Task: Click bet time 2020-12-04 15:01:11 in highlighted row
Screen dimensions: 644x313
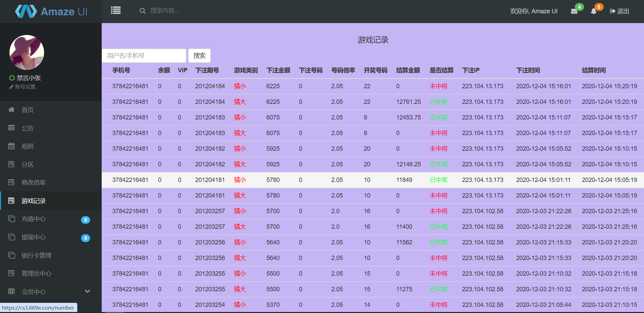Action: 543,180
